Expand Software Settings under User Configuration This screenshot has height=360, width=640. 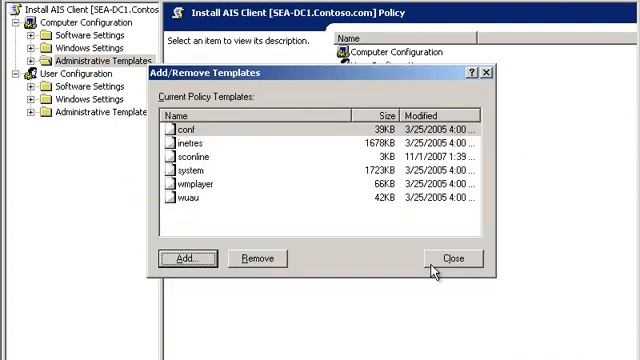click(x=31, y=87)
